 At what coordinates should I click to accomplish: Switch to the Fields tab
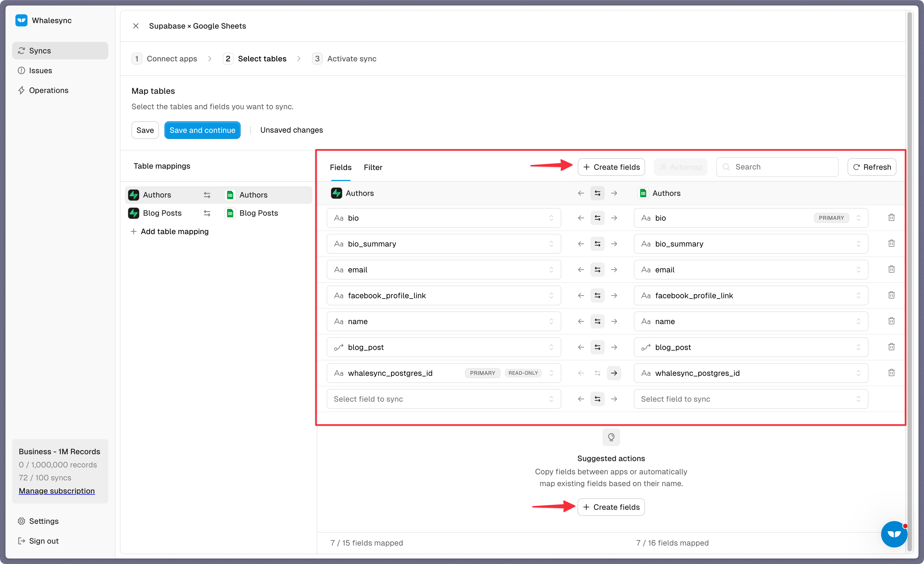point(340,167)
